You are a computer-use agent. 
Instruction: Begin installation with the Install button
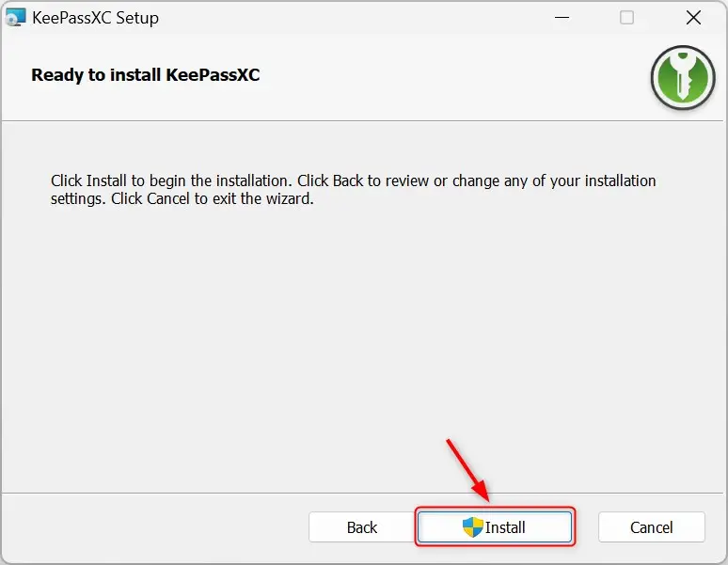pos(495,527)
